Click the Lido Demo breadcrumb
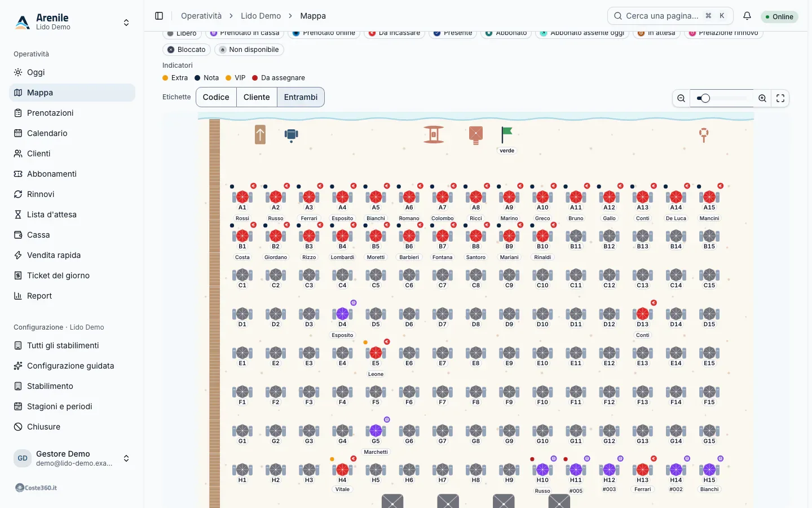The height and width of the screenshot is (508, 812). pos(261,16)
